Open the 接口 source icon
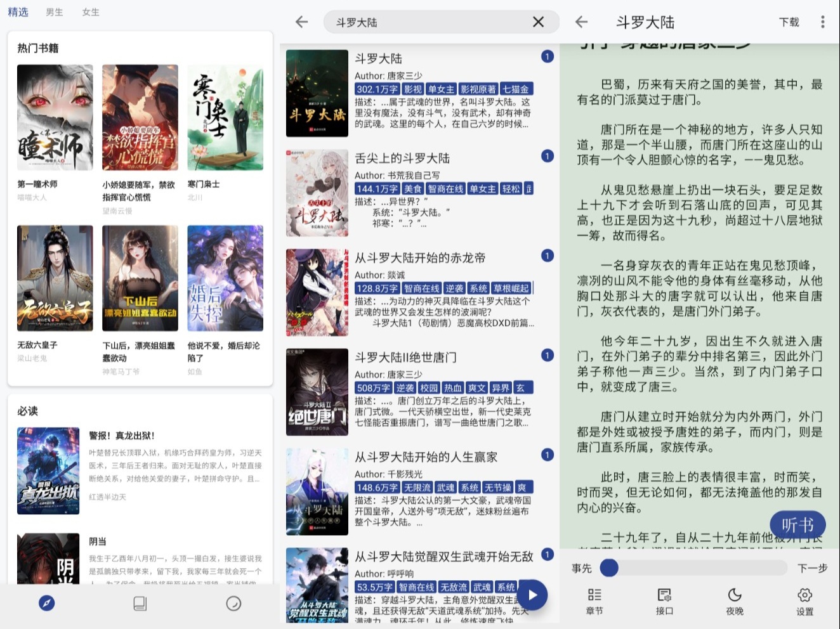 coord(664,601)
